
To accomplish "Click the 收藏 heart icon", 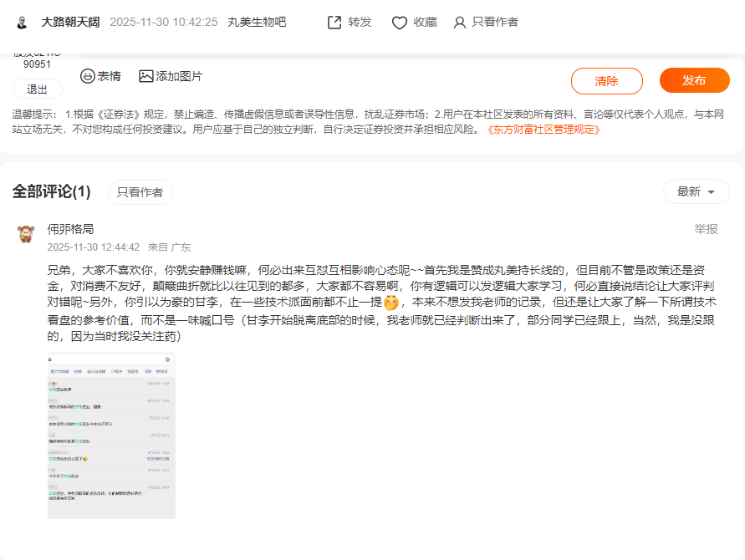I will [400, 23].
